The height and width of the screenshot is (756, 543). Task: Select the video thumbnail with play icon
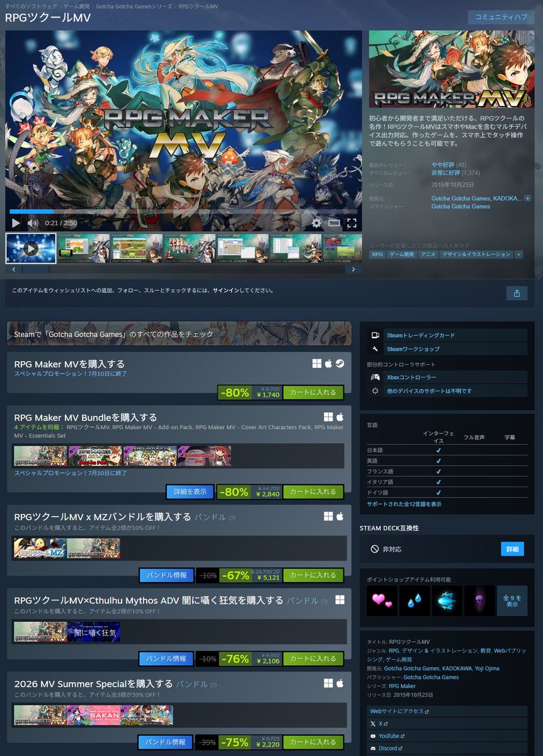(x=31, y=248)
